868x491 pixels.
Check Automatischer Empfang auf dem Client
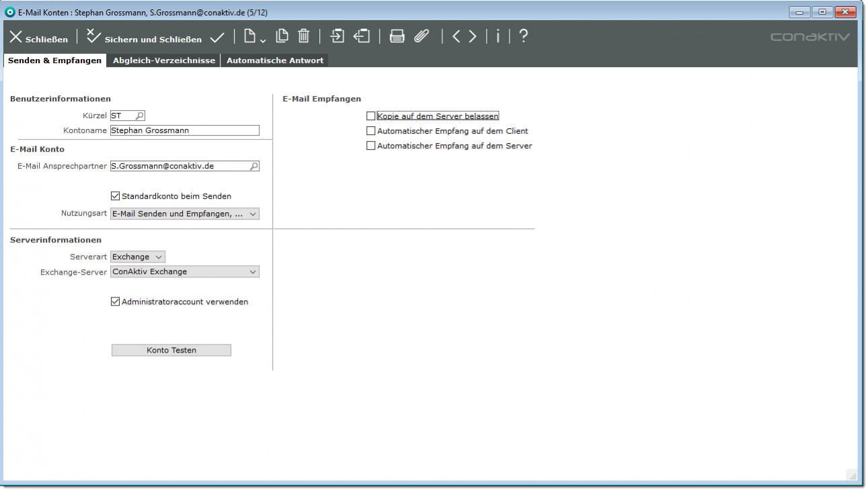point(370,131)
